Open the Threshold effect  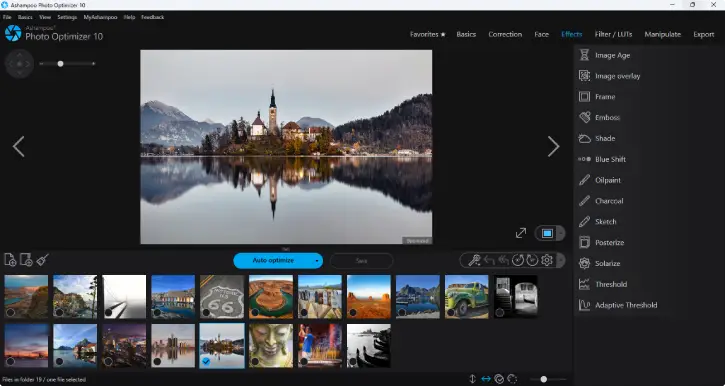[x=603, y=284]
